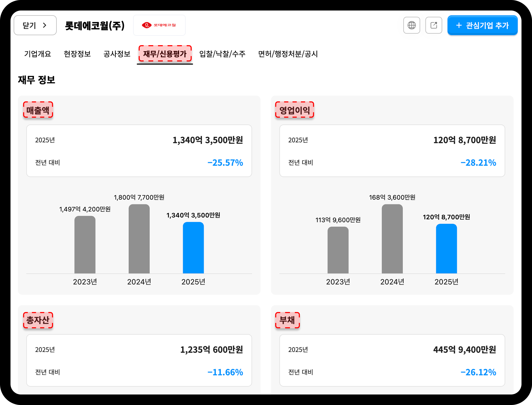
Task: Open the 현장정보 tab
Action: click(x=77, y=54)
